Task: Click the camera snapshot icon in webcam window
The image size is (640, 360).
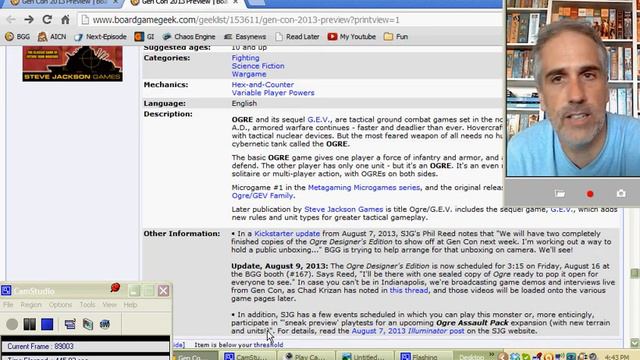Action: tap(621, 193)
